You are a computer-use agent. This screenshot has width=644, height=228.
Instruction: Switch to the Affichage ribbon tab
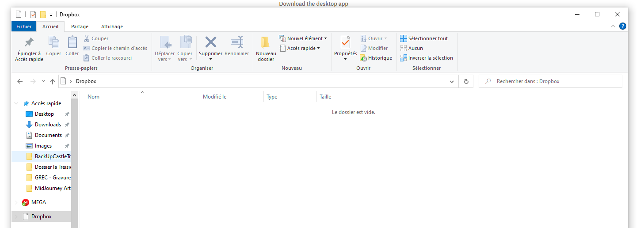[112, 27]
